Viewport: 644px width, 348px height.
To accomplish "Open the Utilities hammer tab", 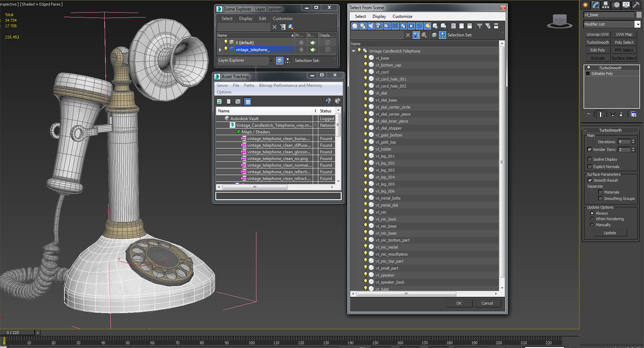I will coord(636,5).
